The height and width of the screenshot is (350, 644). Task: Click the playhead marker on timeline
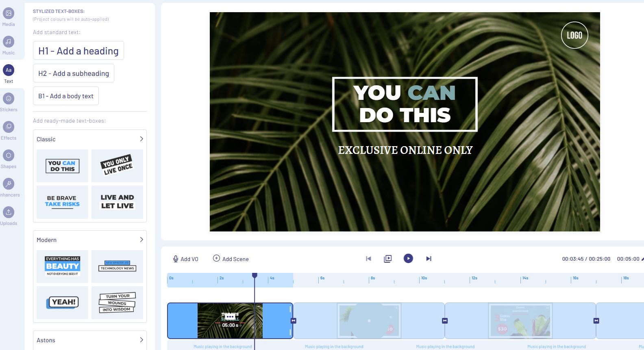point(255,276)
